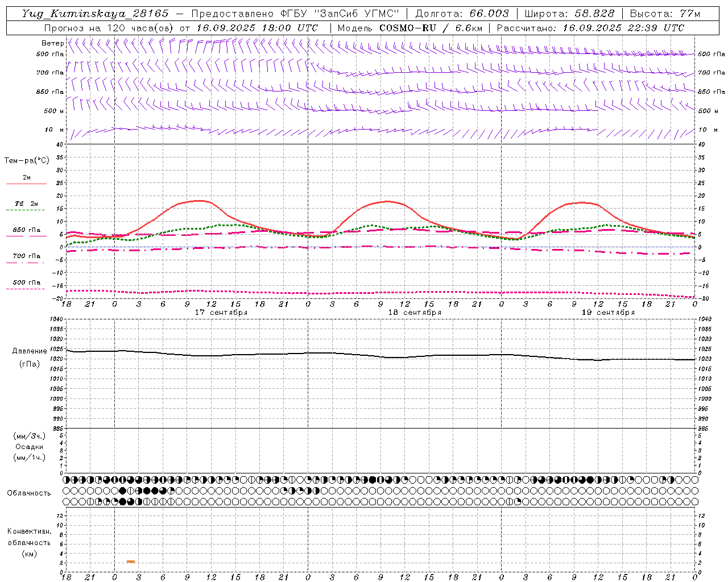Click the (гПа) unit under Давление
Image resolution: width=728 pixels, height=582 pixels.
30,364
